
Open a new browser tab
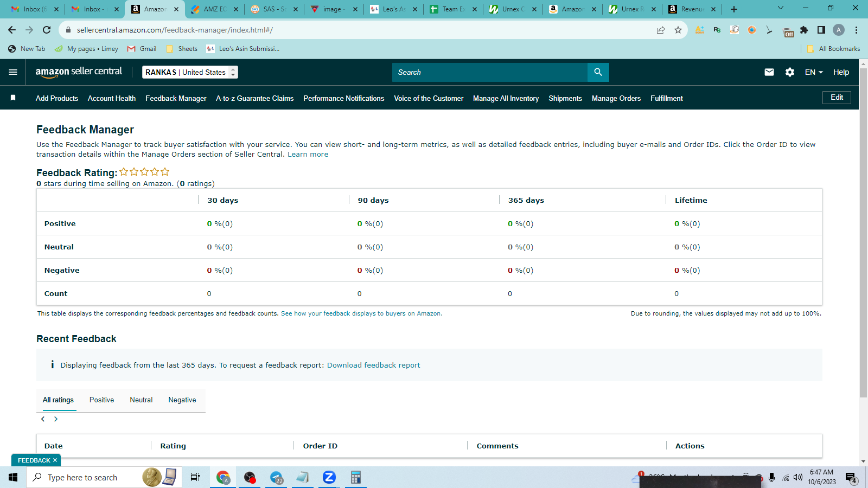pyautogui.click(x=734, y=9)
